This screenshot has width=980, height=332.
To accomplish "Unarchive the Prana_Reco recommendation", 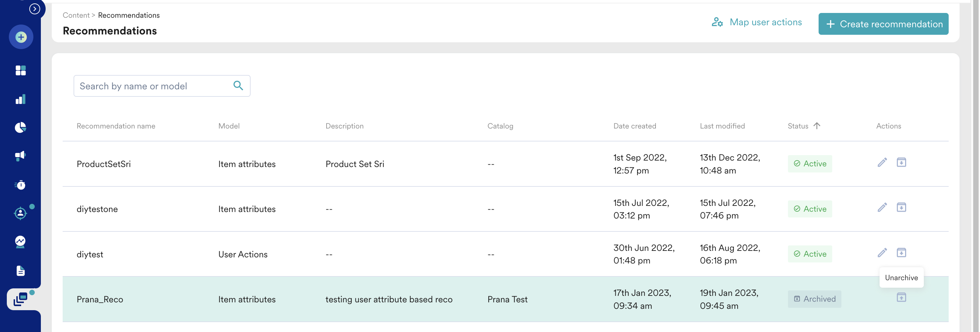I will [901, 297].
